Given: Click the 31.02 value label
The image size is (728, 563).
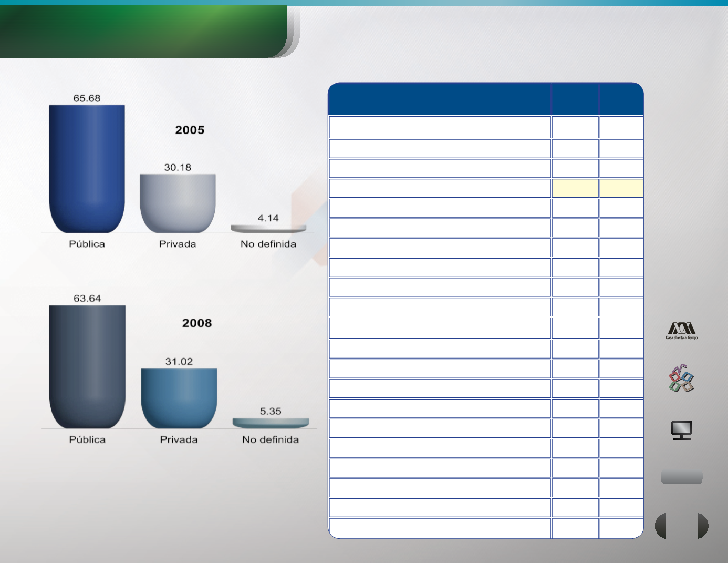Looking at the screenshot, I should tap(179, 362).
